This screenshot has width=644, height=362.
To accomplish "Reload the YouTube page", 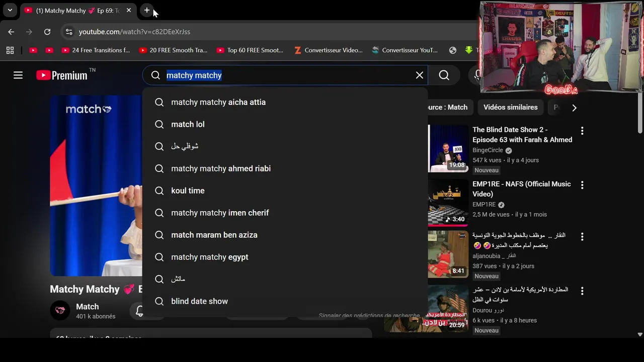I will point(47,32).
